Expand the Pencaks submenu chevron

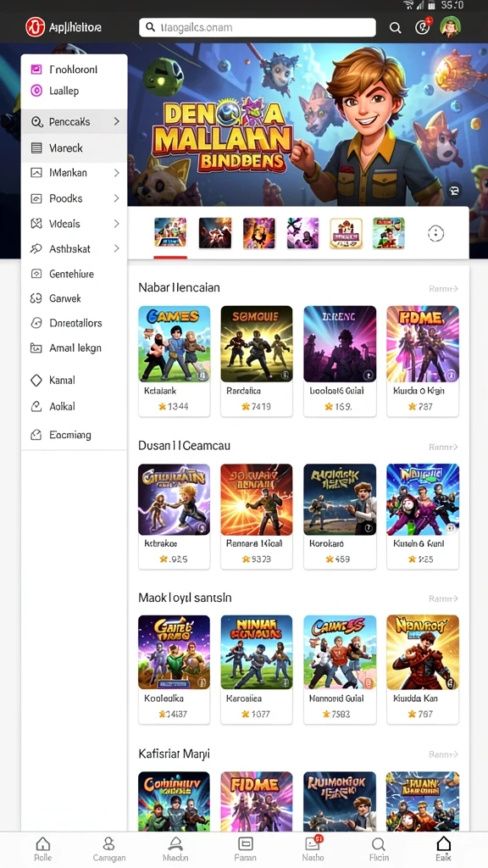coord(116,122)
